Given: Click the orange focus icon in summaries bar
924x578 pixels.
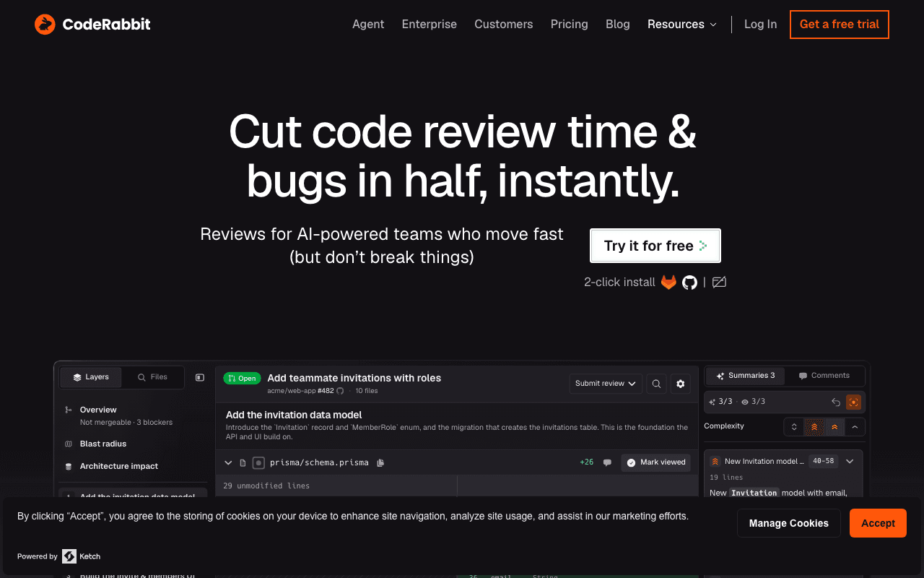Looking at the screenshot, I should (x=853, y=402).
